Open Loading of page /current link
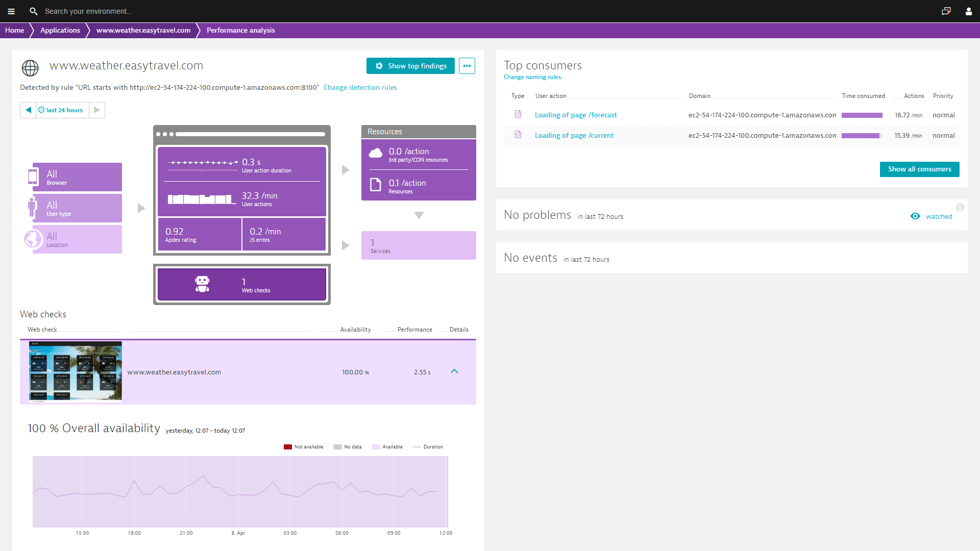 coord(574,135)
